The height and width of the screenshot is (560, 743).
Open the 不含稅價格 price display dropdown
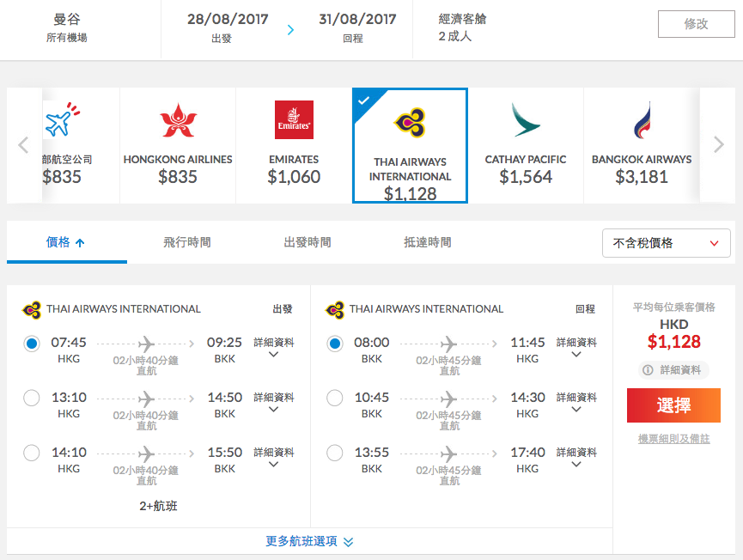666,243
